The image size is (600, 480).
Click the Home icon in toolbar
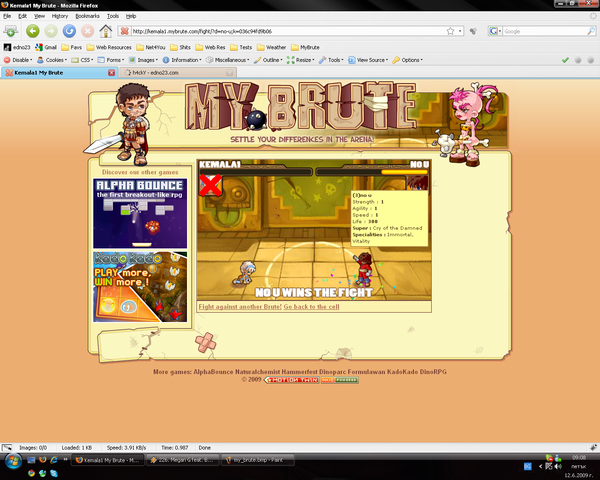106,31
